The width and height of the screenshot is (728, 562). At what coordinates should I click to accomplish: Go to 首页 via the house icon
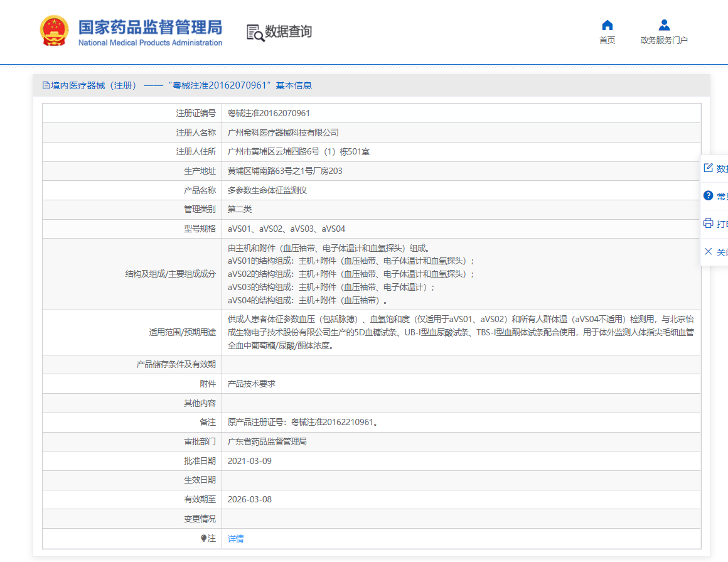[608, 25]
